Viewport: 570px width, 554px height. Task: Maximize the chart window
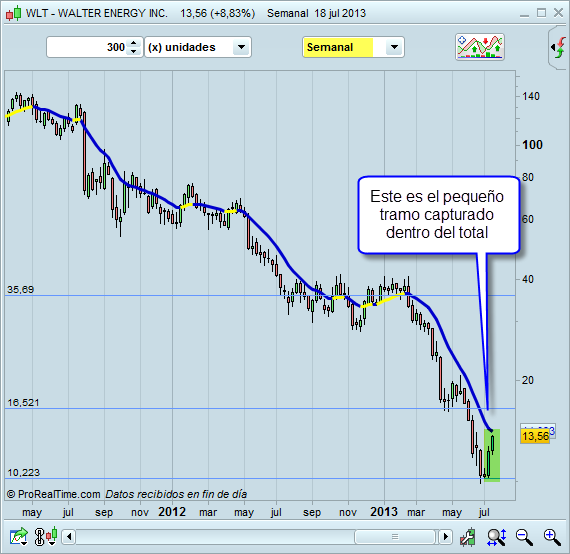coord(541,13)
